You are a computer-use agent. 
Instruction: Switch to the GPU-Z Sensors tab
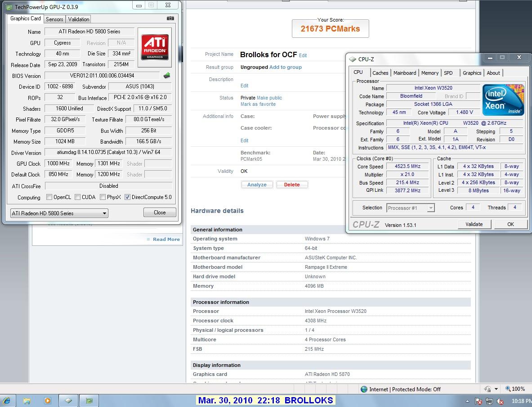(54, 19)
